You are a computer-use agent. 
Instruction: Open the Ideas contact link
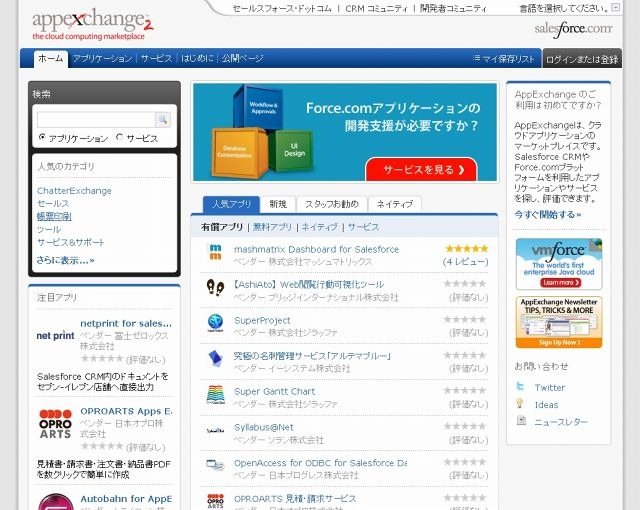click(x=546, y=405)
